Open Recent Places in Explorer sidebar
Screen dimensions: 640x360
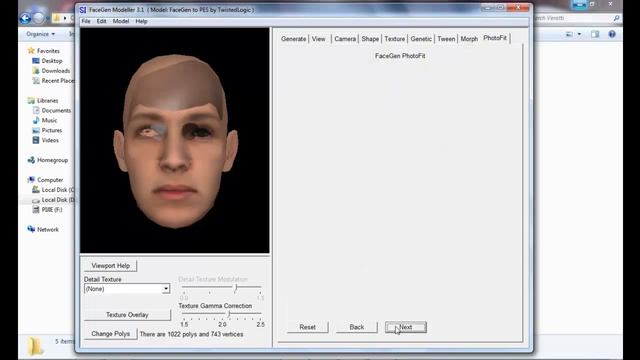pyautogui.click(x=53, y=81)
